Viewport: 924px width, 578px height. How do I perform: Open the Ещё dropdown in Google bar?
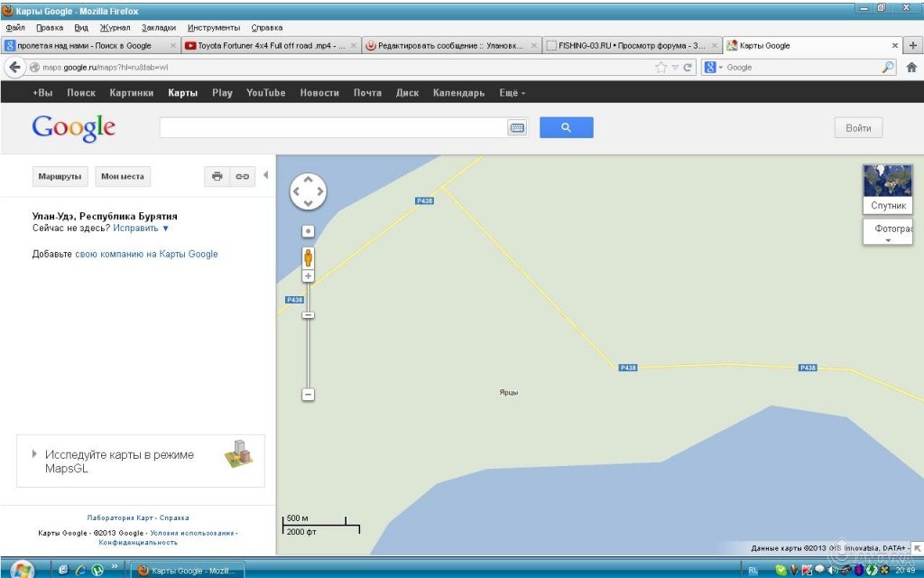513,93
